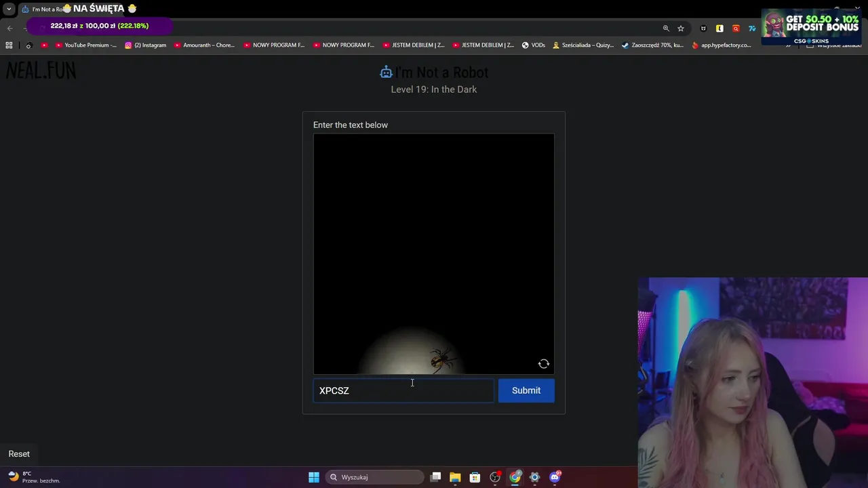868x488 pixels.
Task: Open the Settings gear taskbar icon
Action: [534, 477]
